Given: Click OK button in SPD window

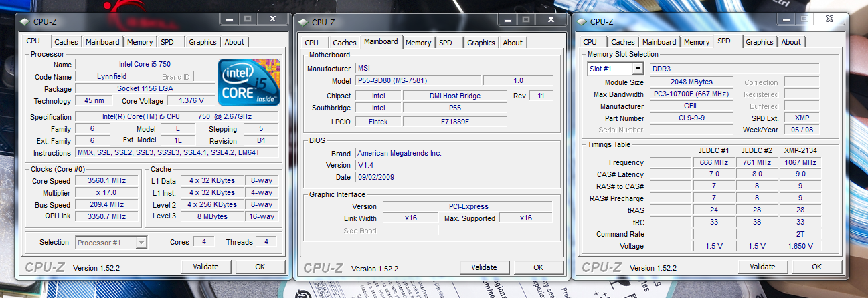Looking at the screenshot, I should click(816, 267).
